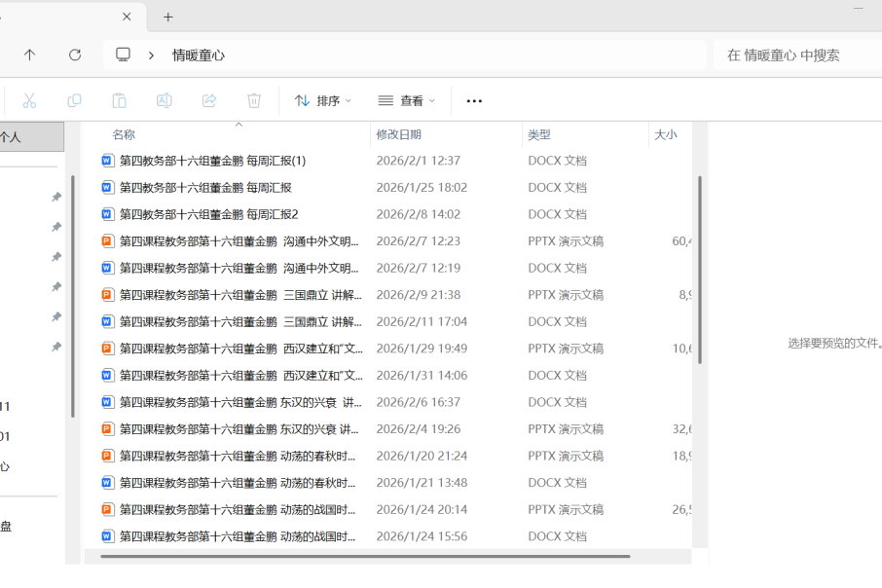The image size is (882, 588).
Task: Click Word icon of 每周汇报 dated 2026/1/25
Action: 107,187
